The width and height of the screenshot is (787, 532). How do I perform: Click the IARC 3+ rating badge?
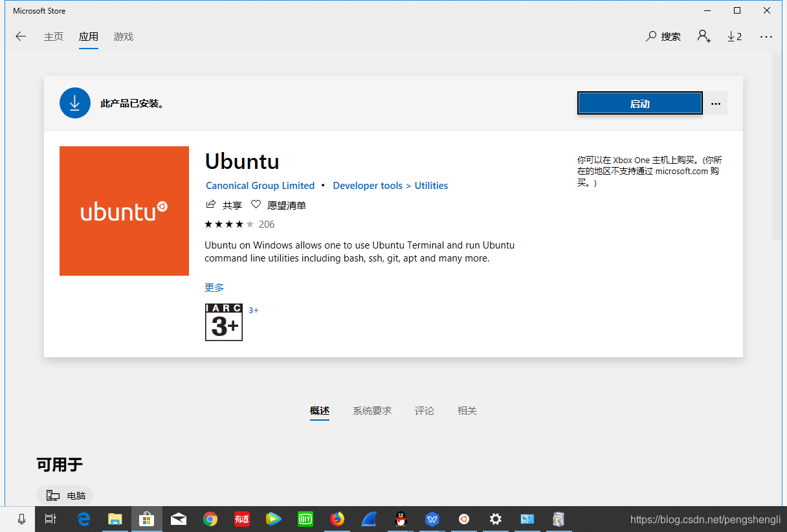click(224, 322)
